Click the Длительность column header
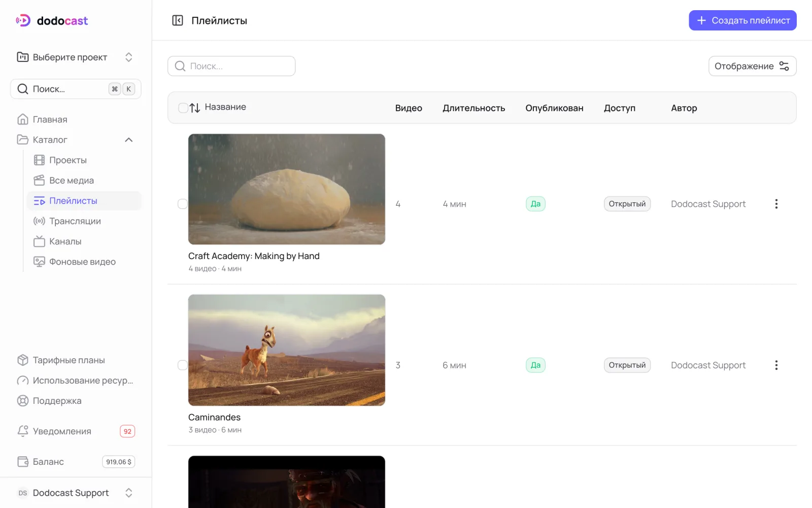 tap(473, 108)
